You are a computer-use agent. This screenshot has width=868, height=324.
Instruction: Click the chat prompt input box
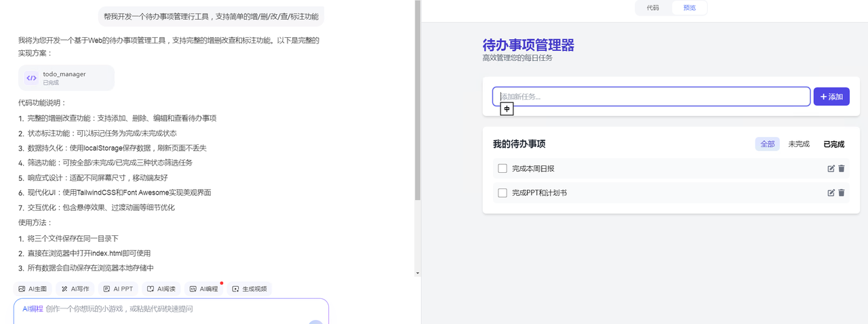[x=171, y=311]
